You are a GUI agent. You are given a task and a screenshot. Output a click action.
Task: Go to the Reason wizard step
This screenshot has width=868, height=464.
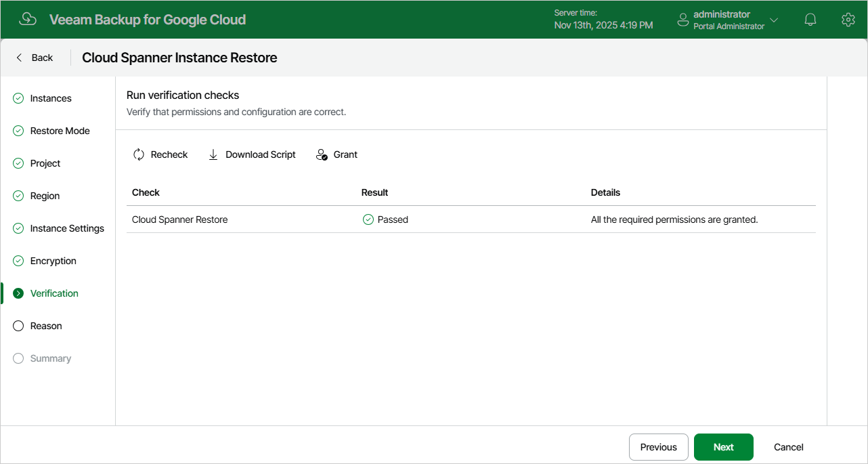[46, 326]
